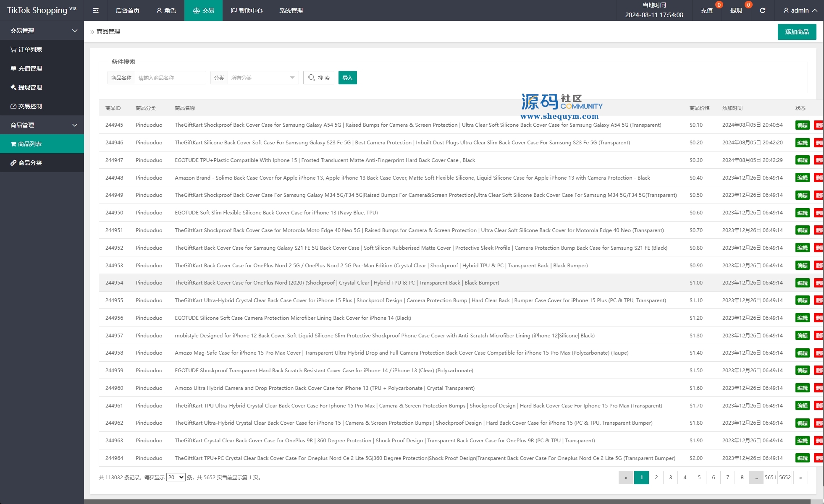Go to page 8
This screenshot has width=824, height=504.
[742, 478]
